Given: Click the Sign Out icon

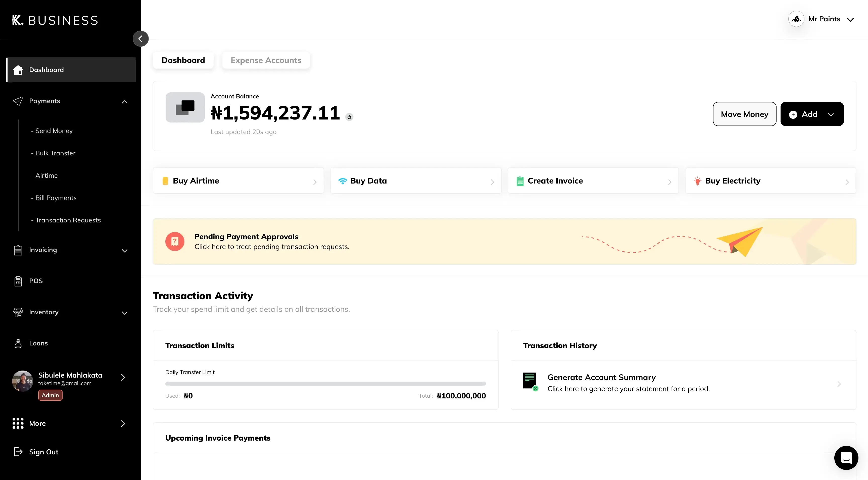Looking at the screenshot, I should (x=18, y=452).
